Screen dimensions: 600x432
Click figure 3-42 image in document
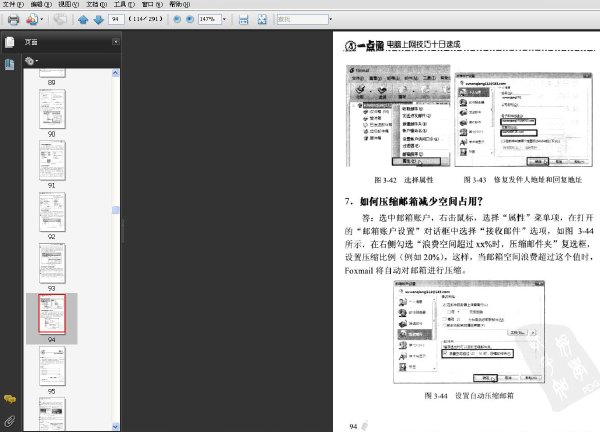pos(398,116)
